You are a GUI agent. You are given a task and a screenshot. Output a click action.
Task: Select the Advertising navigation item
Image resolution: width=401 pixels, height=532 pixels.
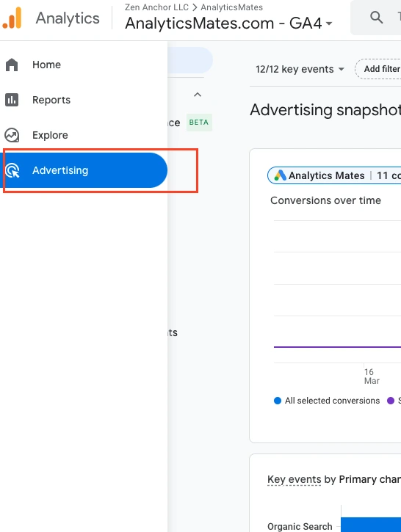coord(84,170)
